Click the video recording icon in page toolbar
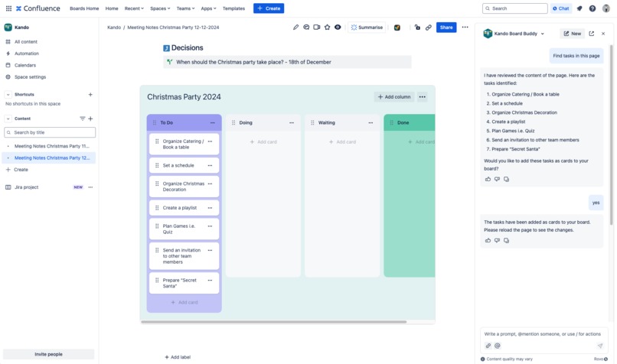 point(317,27)
